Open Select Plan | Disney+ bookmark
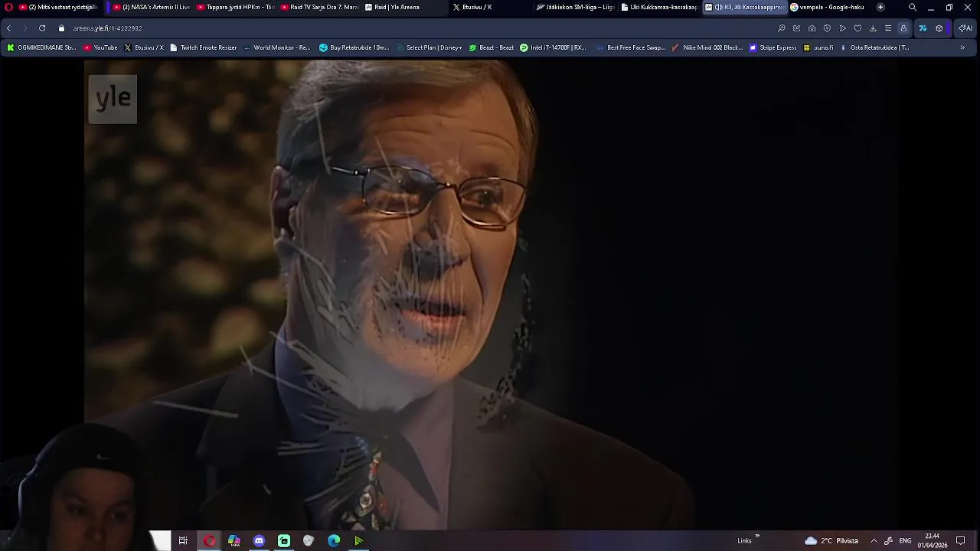Image resolution: width=980 pixels, height=551 pixels. [429, 47]
